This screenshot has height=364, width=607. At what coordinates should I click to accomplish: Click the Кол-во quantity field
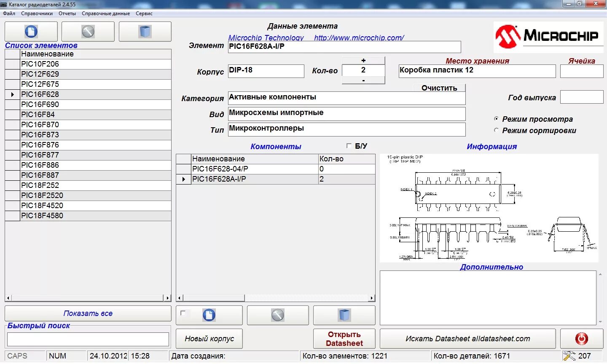pyautogui.click(x=363, y=70)
